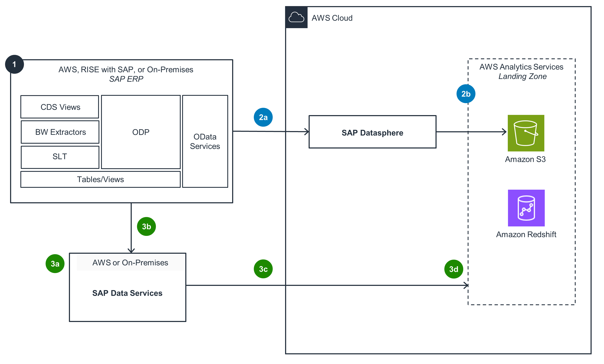Click the 'Amazon Redshift' label
The height and width of the screenshot is (364, 604).
point(526,234)
